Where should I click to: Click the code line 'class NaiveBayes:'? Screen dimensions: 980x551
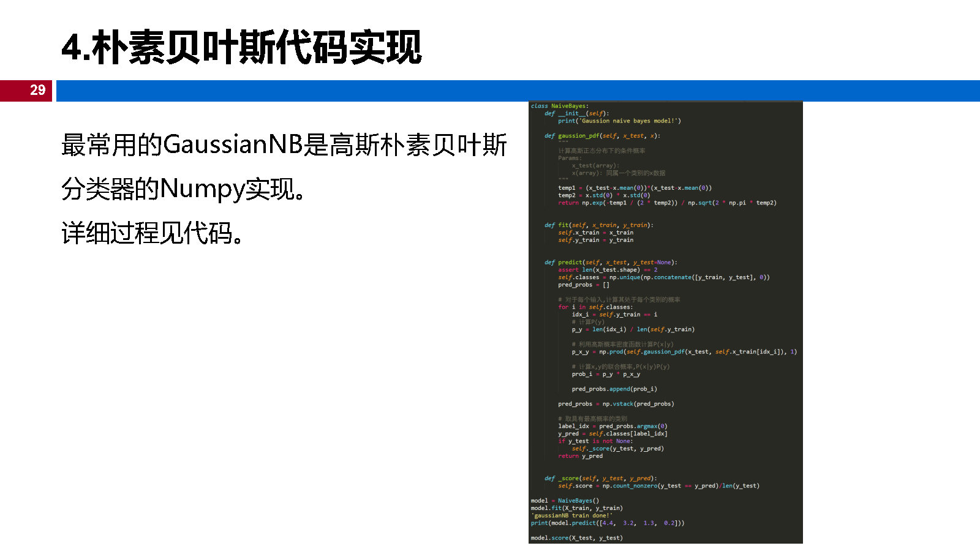pyautogui.click(x=560, y=106)
